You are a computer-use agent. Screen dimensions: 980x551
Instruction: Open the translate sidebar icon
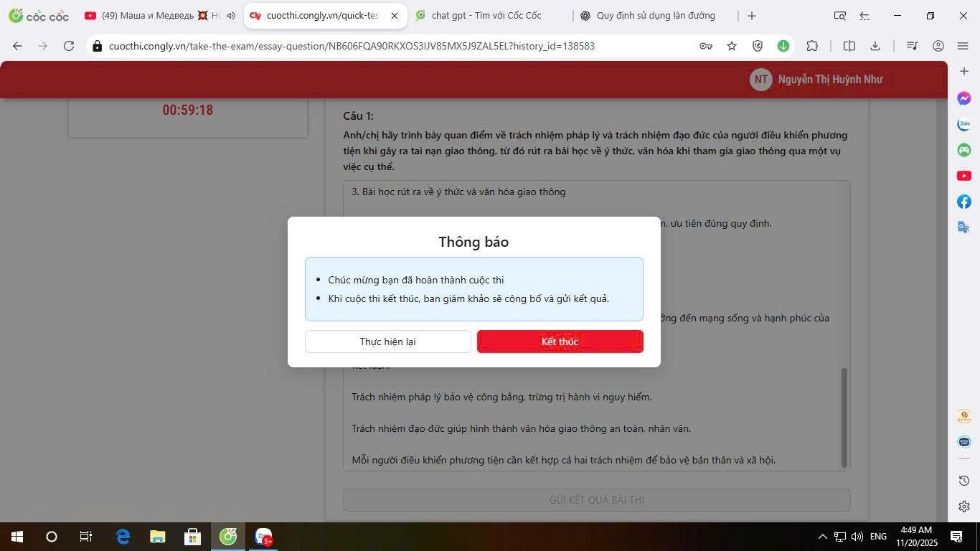[964, 227]
